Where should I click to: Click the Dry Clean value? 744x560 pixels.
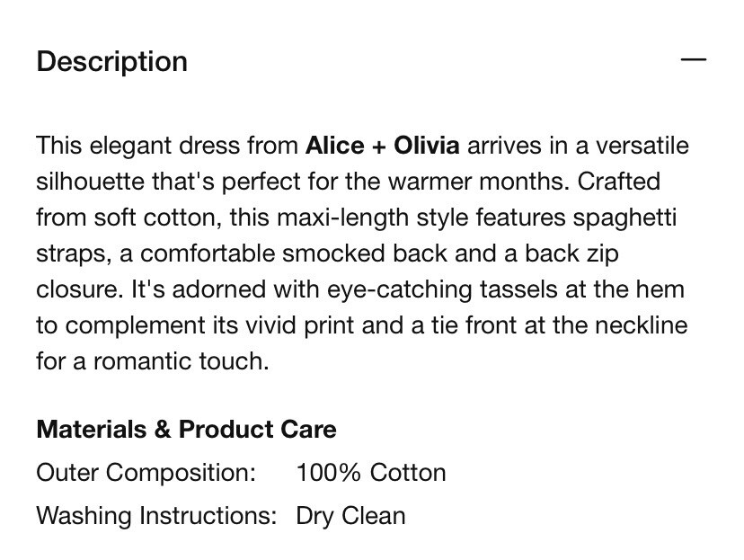tap(350, 516)
